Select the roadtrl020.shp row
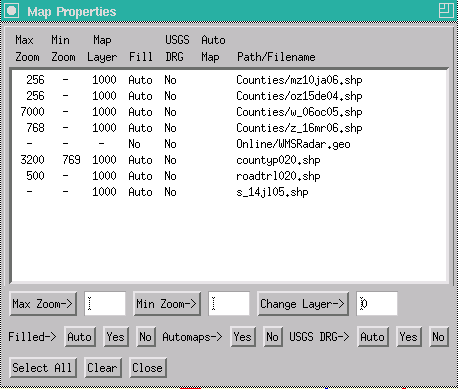 (229, 176)
